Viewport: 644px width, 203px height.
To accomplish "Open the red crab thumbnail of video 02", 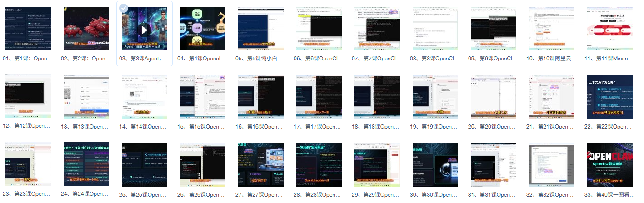I will coord(86,29).
